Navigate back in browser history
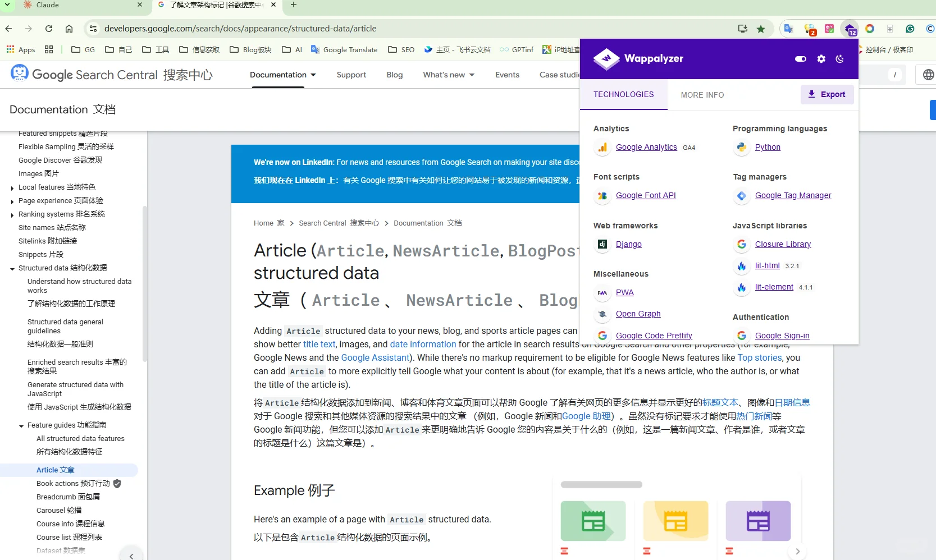This screenshot has height=560, width=936. pos(8,29)
